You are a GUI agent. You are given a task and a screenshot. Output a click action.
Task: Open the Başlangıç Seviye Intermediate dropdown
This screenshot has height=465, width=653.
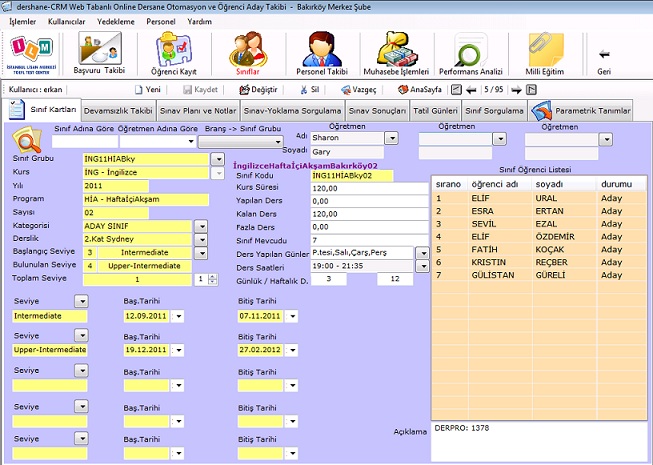tap(201, 253)
